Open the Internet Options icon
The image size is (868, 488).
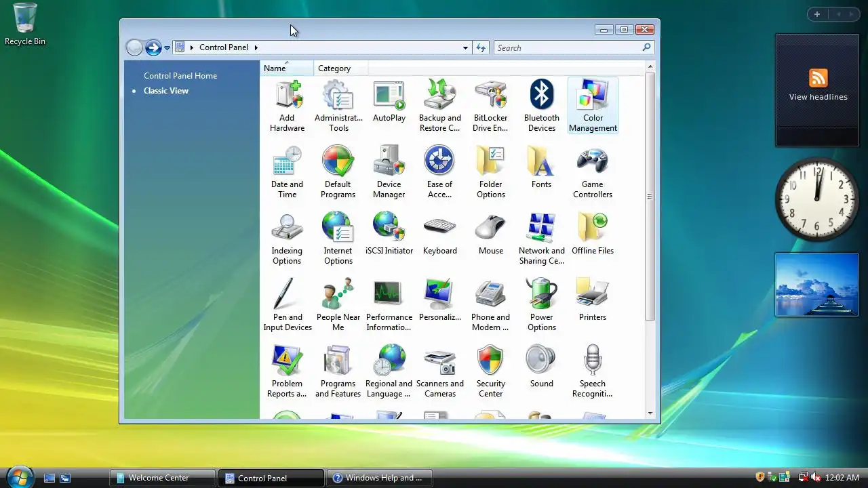(x=338, y=239)
